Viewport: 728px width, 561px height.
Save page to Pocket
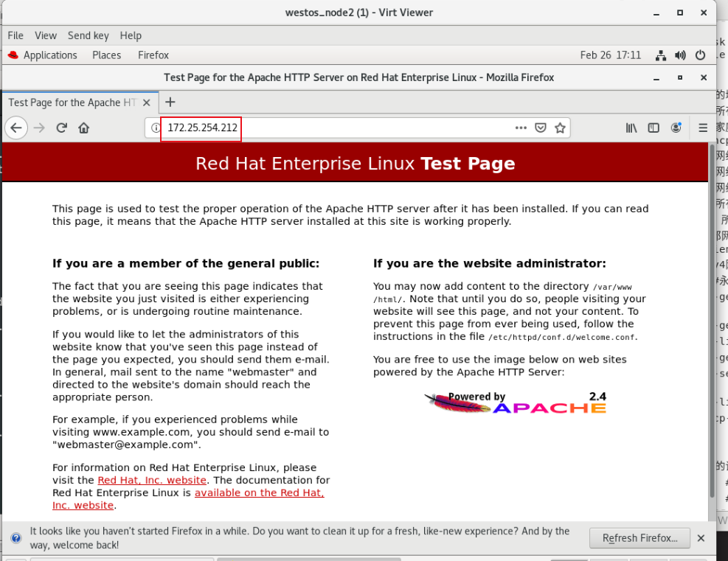click(541, 128)
